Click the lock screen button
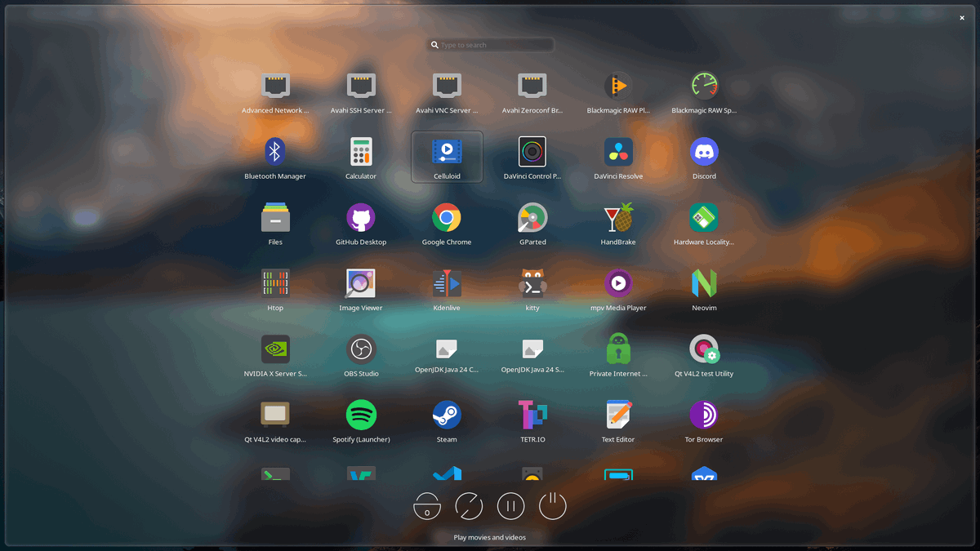 [427, 506]
